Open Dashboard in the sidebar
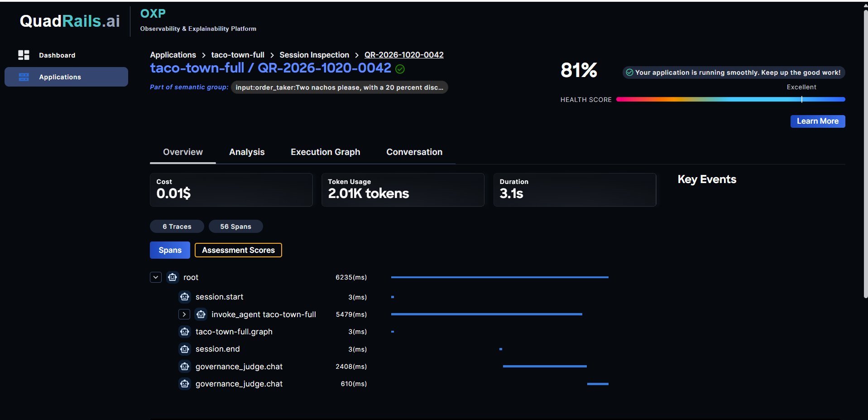The height and width of the screenshot is (420, 868). (66, 55)
